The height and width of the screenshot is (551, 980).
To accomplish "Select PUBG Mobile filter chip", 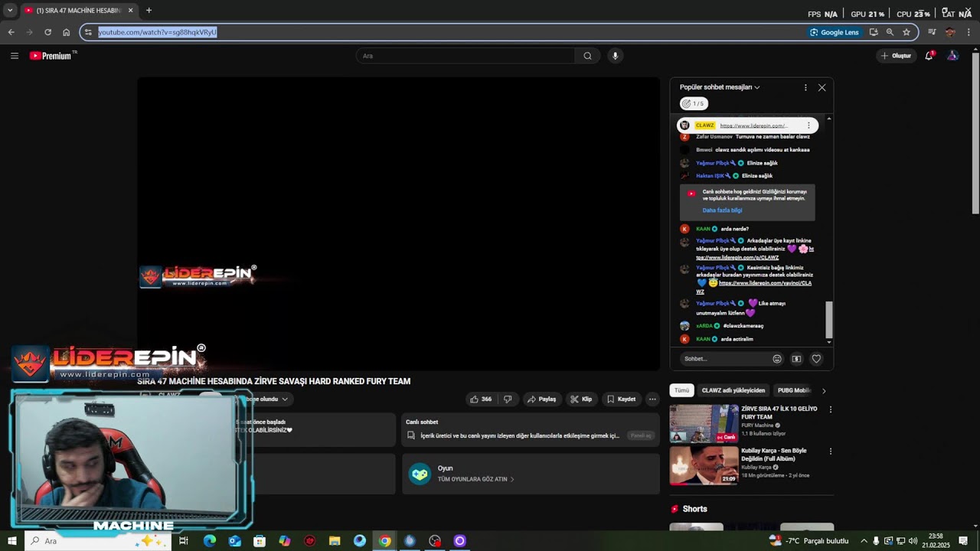I will click(795, 390).
